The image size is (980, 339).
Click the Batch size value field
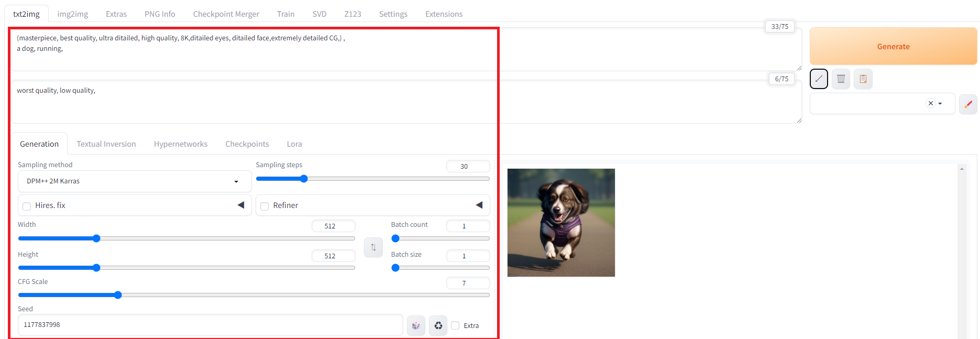[x=468, y=256]
